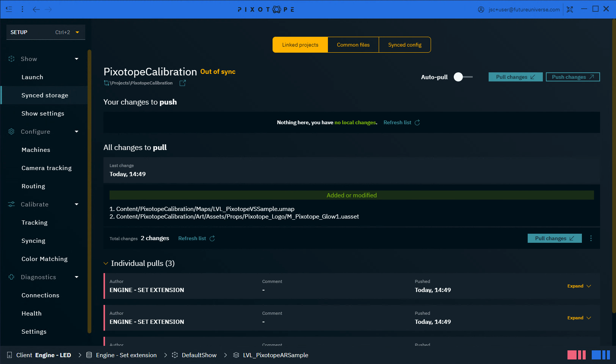This screenshot has height=364, width=616.
Task: Switch to Common files tab
Action: click(x=353, y=45)
